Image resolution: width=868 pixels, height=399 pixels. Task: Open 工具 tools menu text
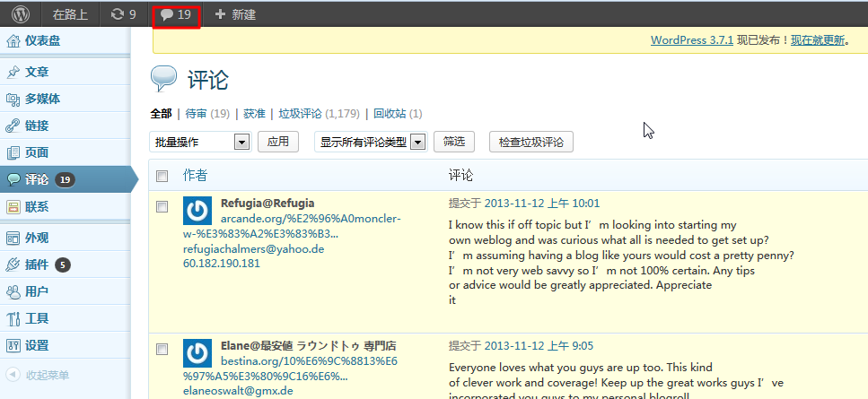[37, 319]
